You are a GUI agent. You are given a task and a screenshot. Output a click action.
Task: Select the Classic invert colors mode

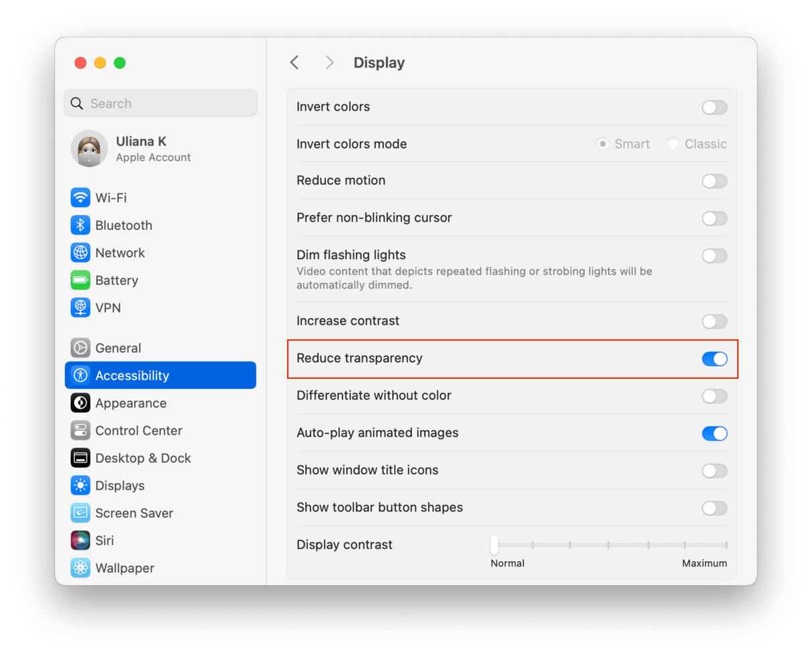click(673, 144)
